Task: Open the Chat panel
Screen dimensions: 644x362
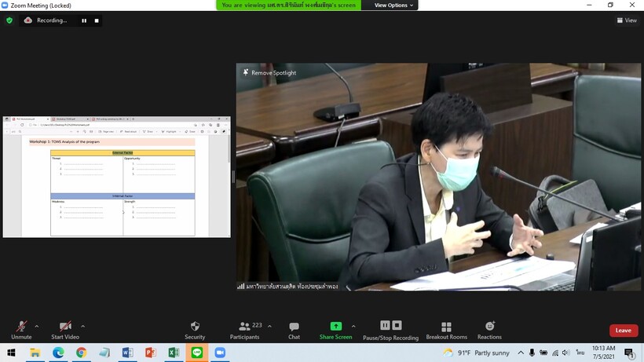Action: pos(294,330)
